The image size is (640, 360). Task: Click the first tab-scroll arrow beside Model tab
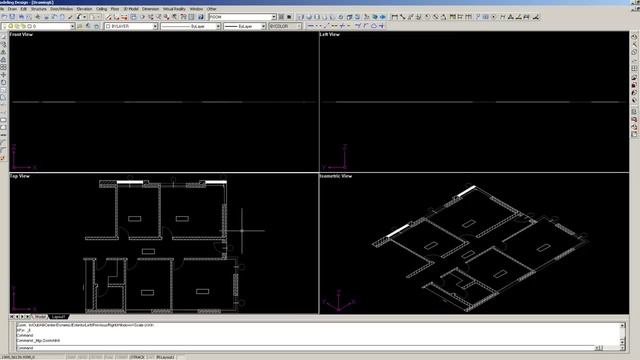point(12,317)
